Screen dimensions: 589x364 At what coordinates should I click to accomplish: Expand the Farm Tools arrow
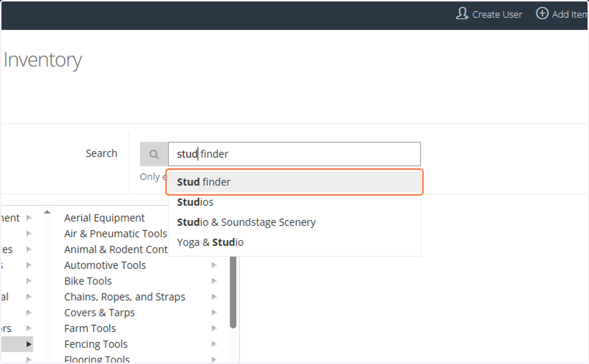[x=214, y=328]
